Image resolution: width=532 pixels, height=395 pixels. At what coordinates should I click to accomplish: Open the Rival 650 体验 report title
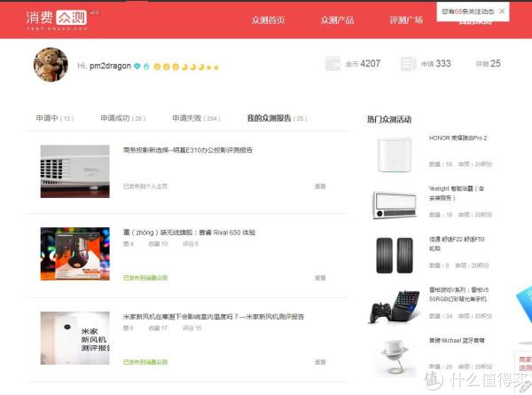coord(189,233)
